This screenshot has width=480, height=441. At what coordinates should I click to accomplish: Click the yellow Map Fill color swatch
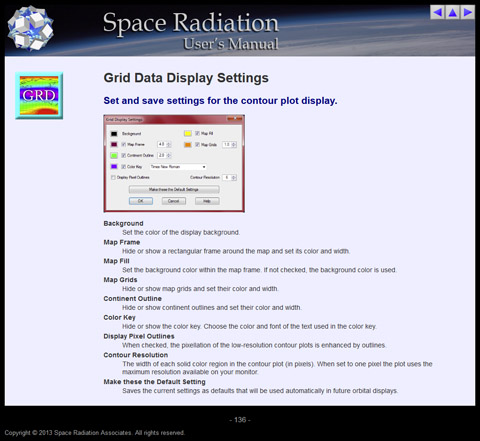(188, 133)
